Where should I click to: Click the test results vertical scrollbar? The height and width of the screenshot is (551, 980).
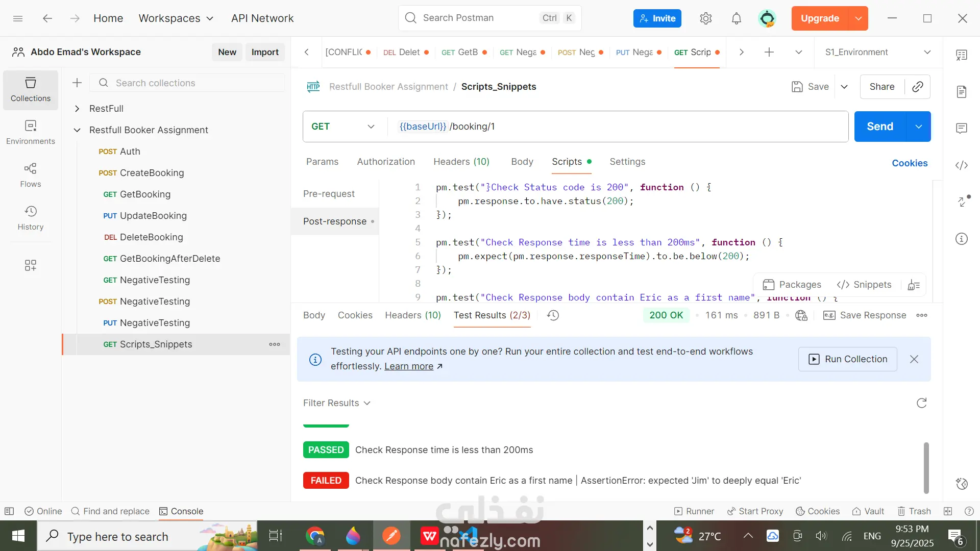926,467
